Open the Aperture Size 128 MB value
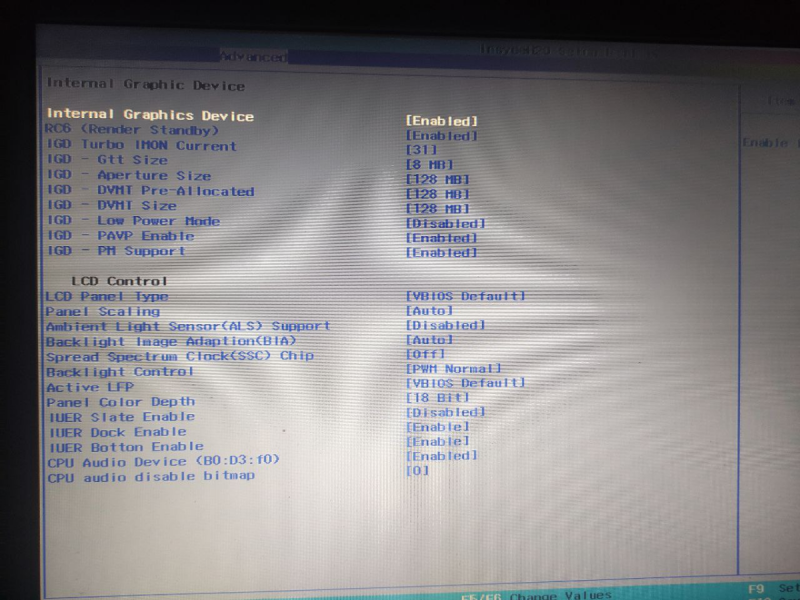Screen dimensions: 800x600 438,180
